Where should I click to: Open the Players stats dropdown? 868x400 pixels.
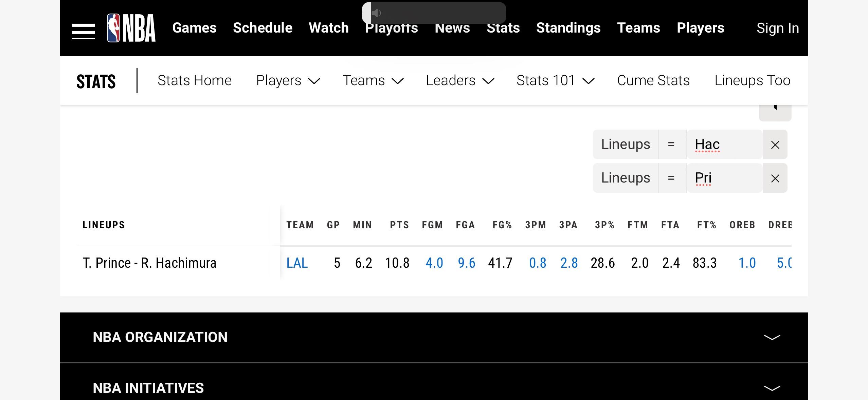point(288,81)
